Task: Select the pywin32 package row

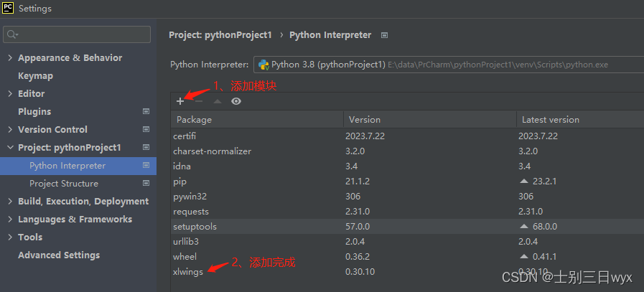Action: [x=407, y=197]
